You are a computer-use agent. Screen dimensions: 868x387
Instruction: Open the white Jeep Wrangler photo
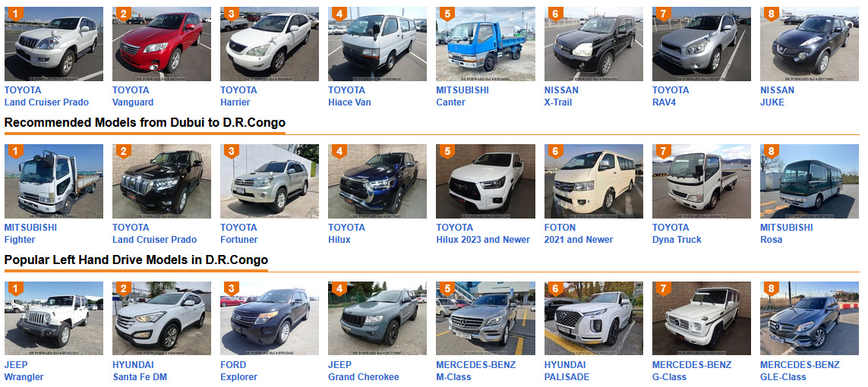pyautogui.click(x=54, y=319)
